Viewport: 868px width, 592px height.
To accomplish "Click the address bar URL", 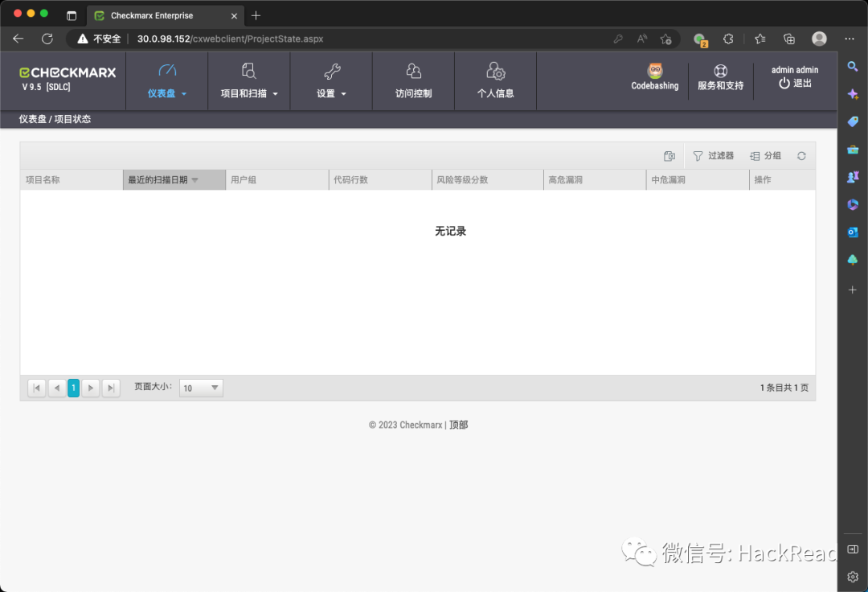I will [231, 39].
